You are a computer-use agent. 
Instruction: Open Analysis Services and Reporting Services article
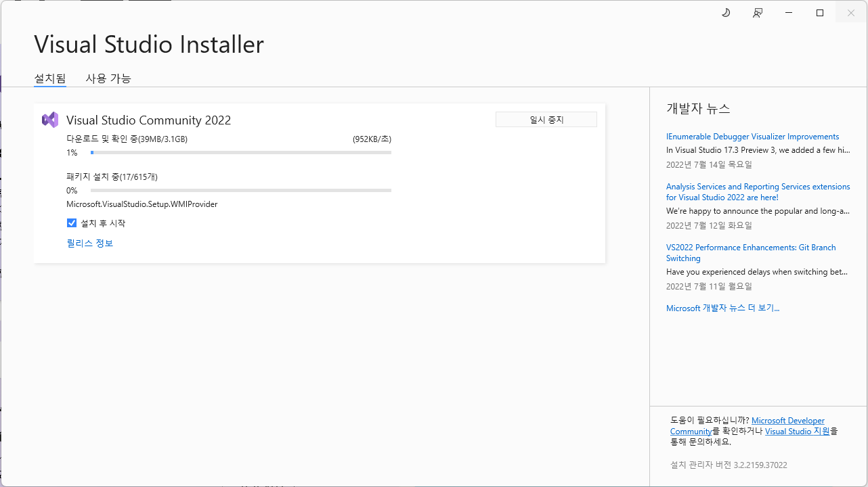(x=758, y=192)
